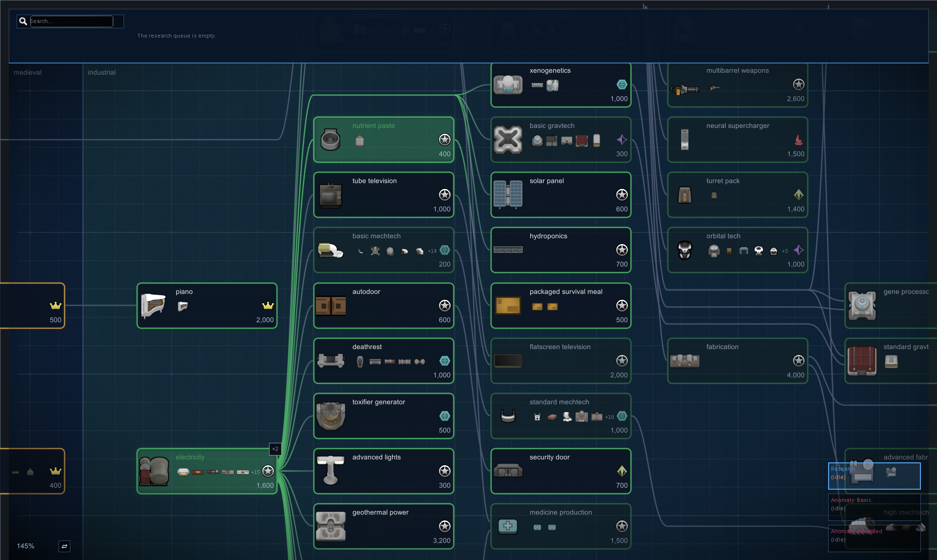The image size is (937, 560).
Task: Click the 4,000 cost on fabrication
Action: [795, 375]
